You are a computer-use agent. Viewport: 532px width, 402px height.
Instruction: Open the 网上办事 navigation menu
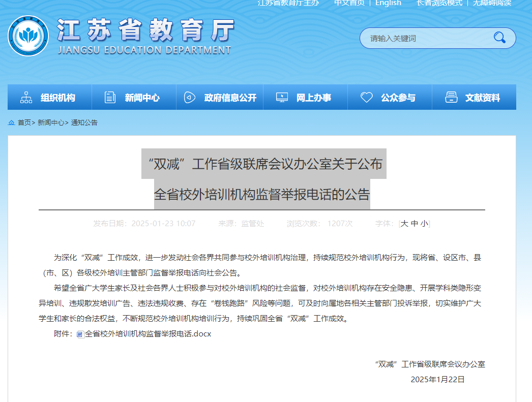[313, 98]
